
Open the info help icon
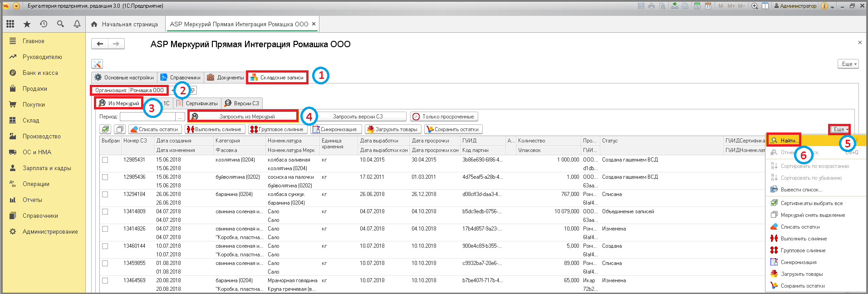tap(824, 6)
